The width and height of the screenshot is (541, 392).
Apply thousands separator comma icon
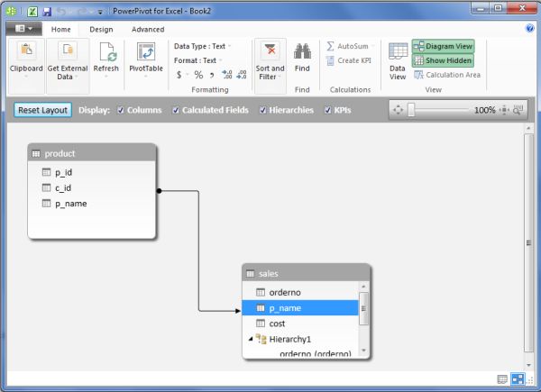212,75
